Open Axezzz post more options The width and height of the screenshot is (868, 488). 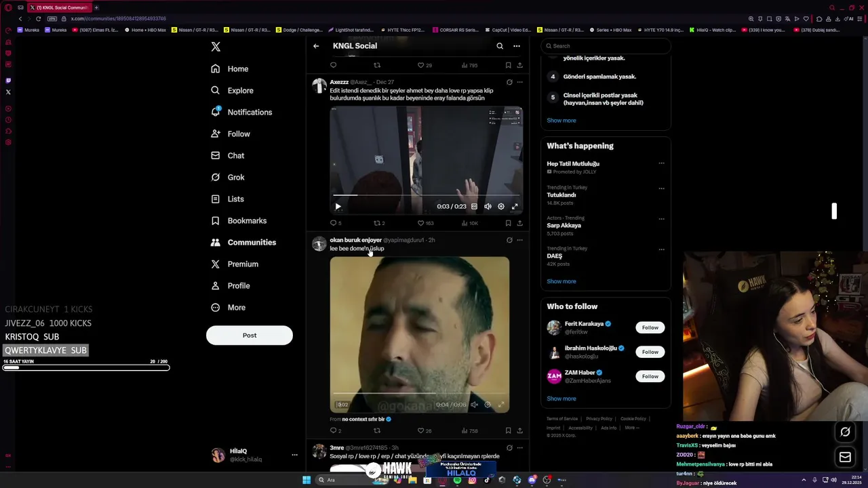[520, 82]
